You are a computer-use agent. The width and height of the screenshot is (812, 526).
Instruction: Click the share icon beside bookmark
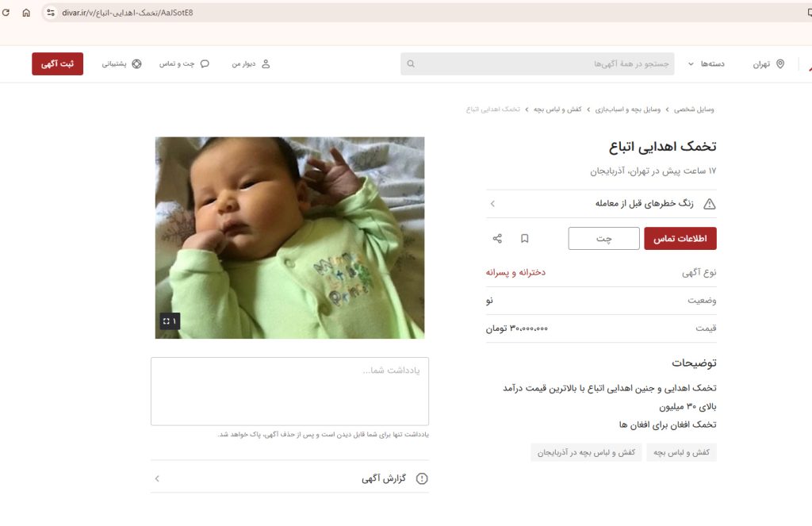pyautogui.click(x=497, y=238)
